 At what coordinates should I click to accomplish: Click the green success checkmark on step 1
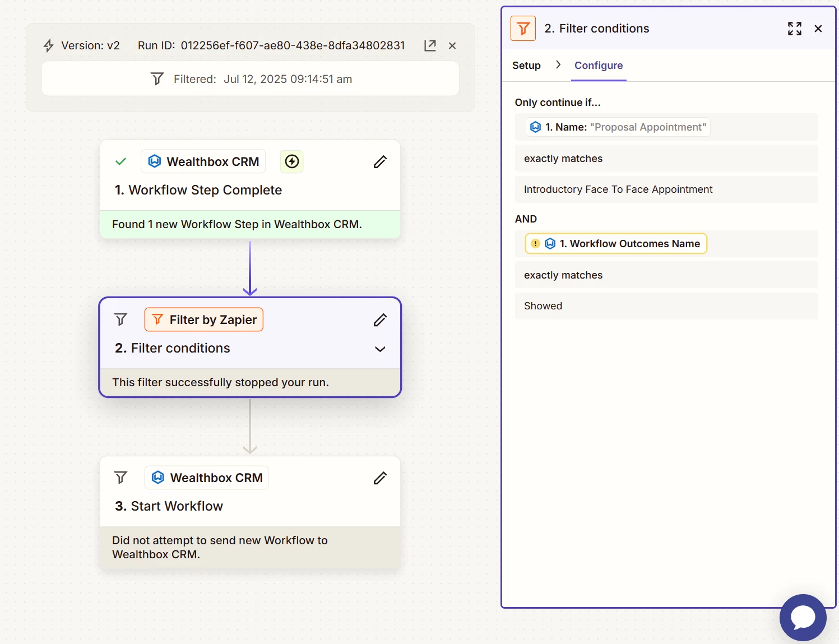(x=120, y=161)
